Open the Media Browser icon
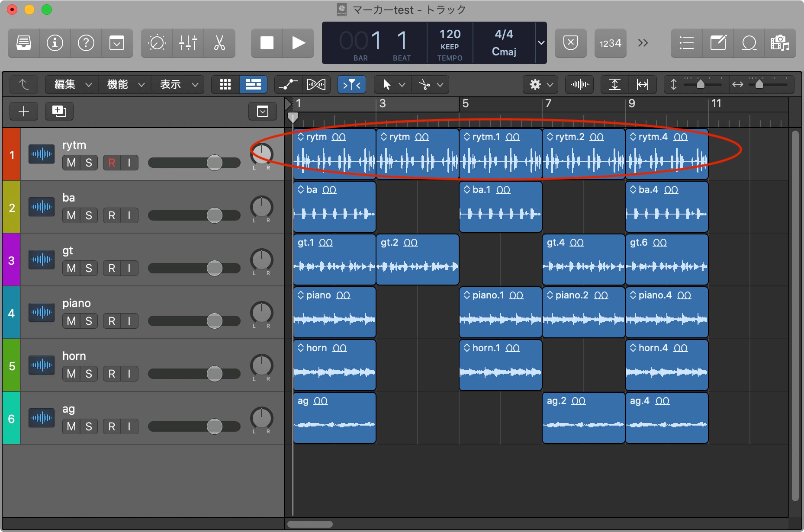 tap(780, 43)
